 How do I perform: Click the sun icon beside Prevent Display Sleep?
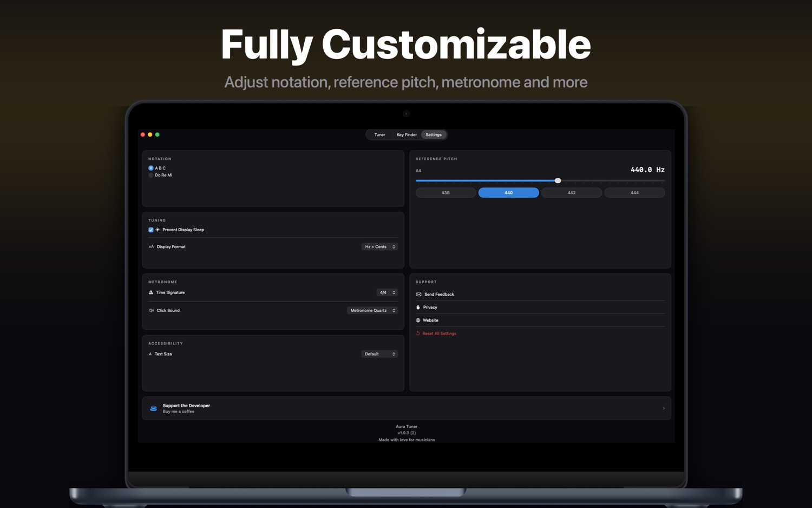click(x=158, y=230)
